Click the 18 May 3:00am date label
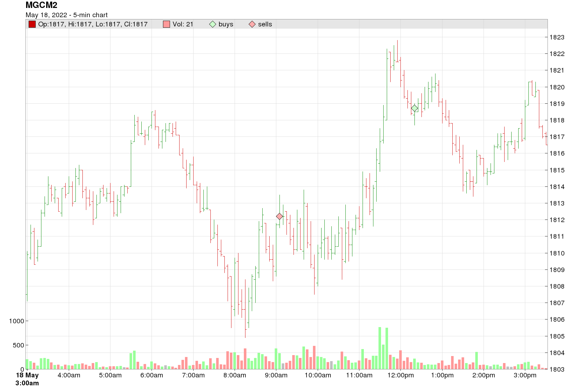Image resolution: width=573 pixels, height=392 pixels. 27,379
